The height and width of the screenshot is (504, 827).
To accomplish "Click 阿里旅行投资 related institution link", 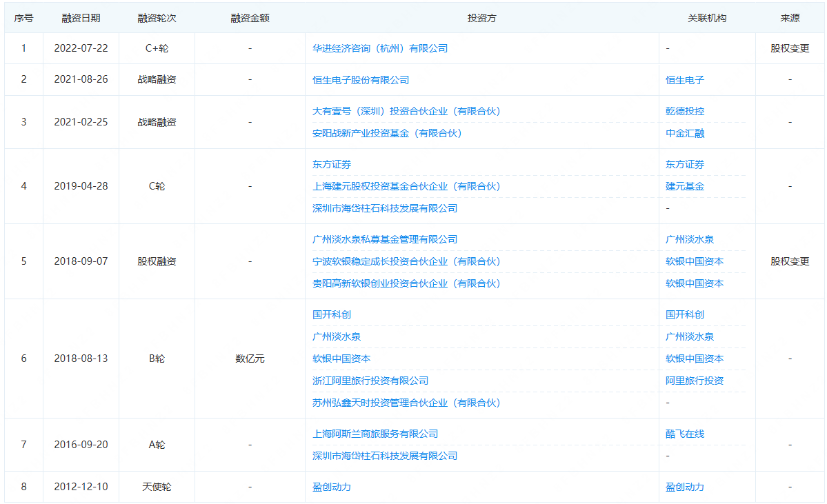I will tap(695, 381).
